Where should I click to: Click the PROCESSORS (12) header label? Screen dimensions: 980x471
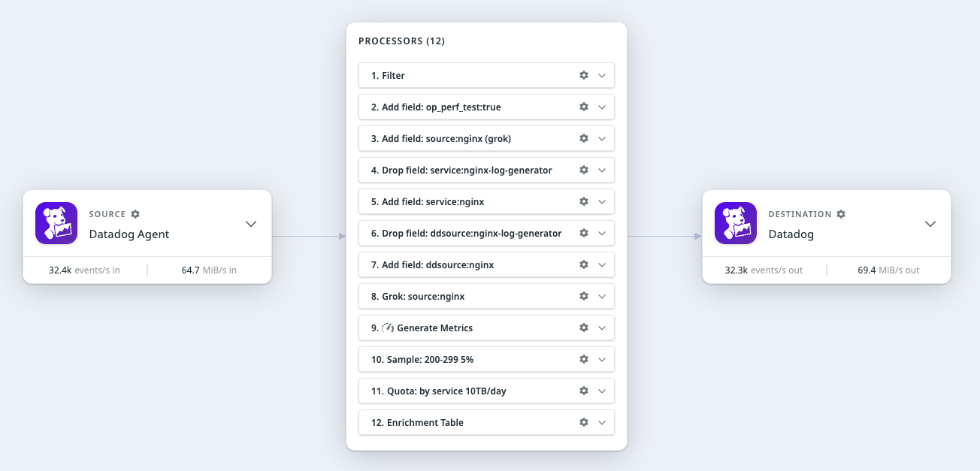[401, 41]
